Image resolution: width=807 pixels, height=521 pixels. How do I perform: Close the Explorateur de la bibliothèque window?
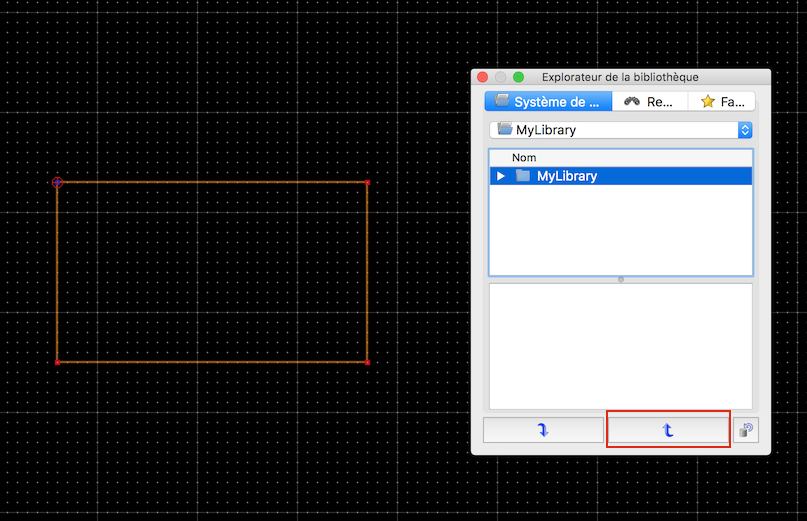(482, 77)
